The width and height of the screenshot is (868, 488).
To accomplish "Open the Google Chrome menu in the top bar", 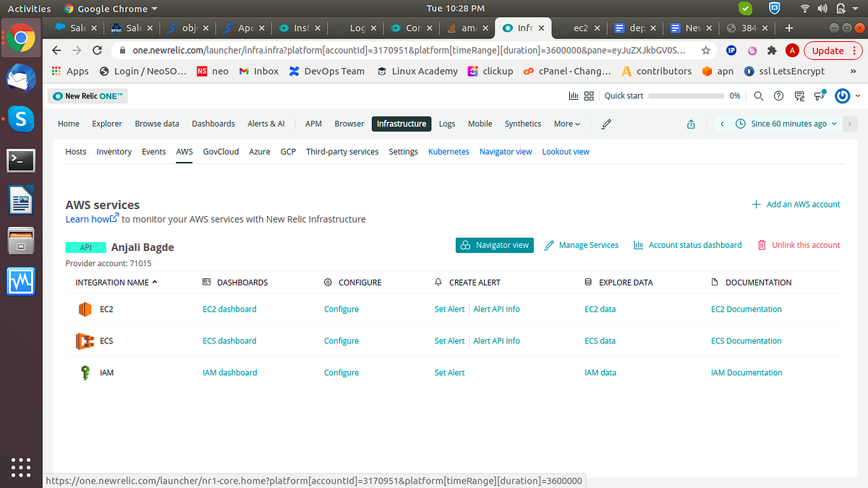I will click(111, 8).
